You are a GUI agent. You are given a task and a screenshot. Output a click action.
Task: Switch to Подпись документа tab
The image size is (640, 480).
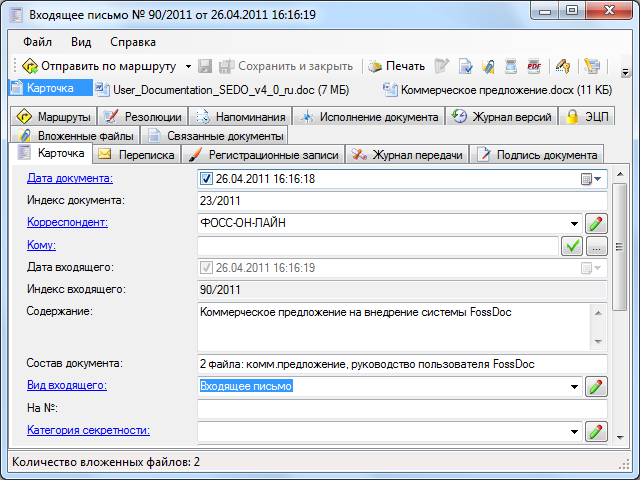point(537,155)
